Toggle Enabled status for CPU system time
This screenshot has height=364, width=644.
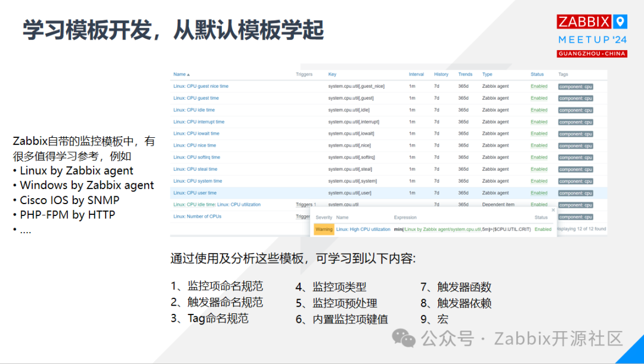pos(539,181)
